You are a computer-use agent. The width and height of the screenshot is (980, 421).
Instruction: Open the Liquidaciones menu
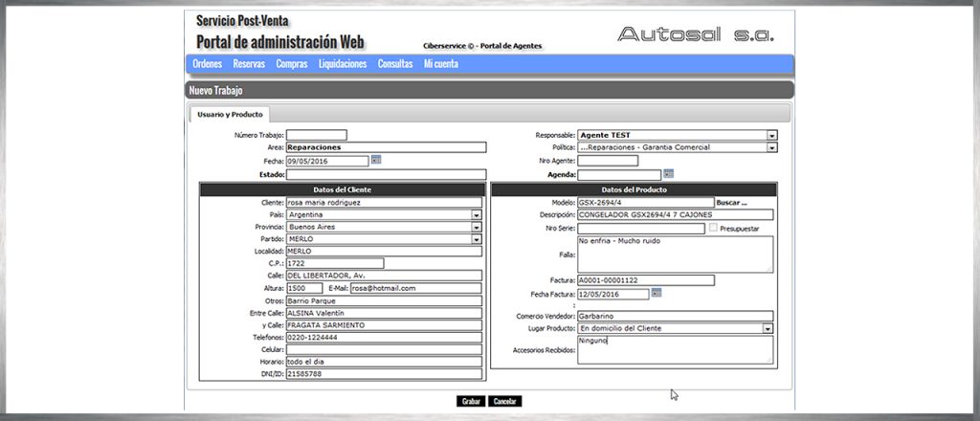pos(342,64)
